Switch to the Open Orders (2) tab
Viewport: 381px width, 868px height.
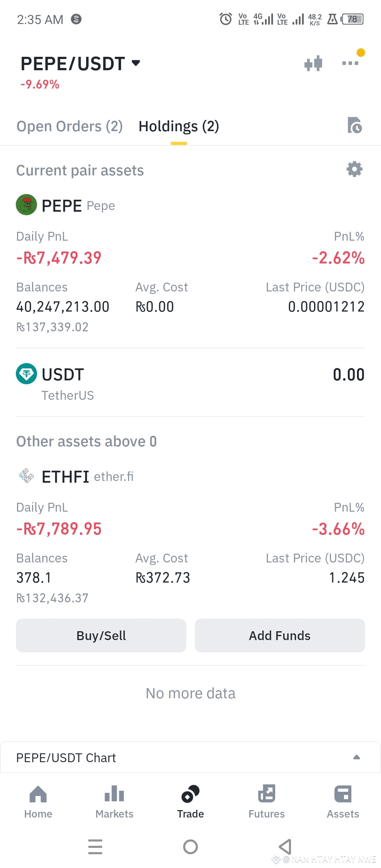coord(69,126)
